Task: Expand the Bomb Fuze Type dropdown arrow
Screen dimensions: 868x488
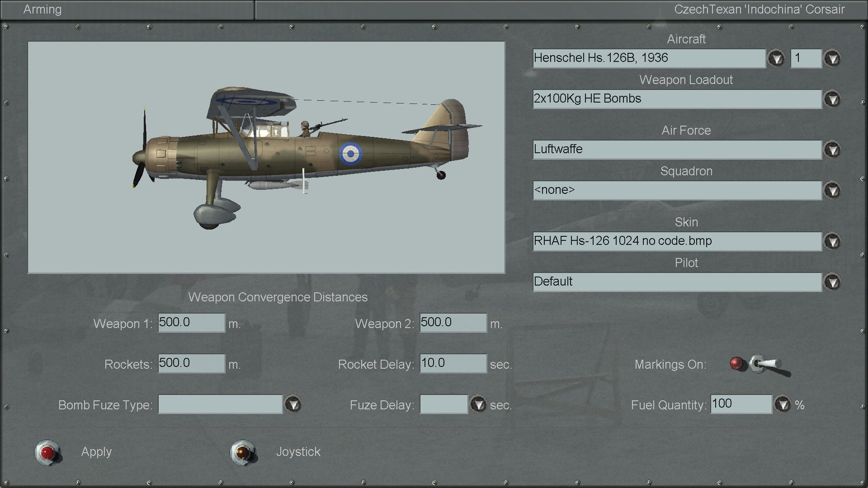Action: click(x=293, y=404)
